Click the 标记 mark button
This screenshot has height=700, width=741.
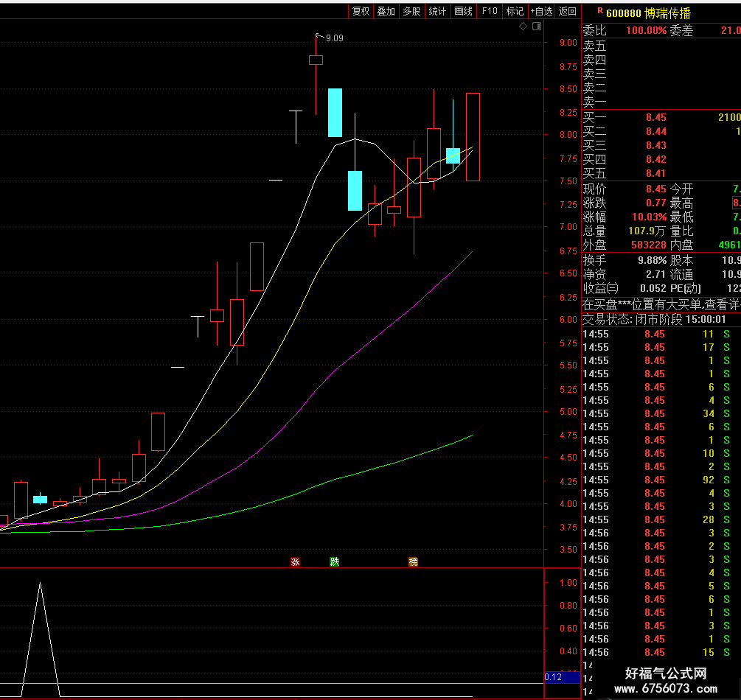click(x=515, y=11)
